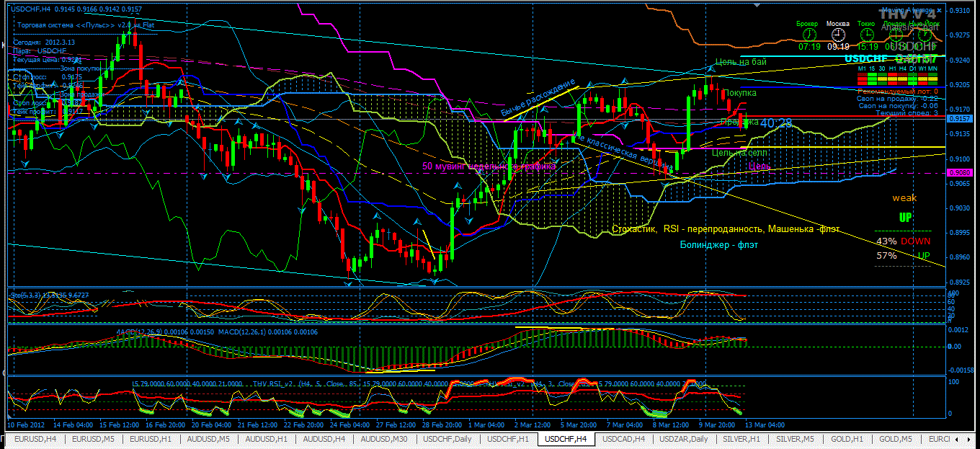Click the 'Покупка' chart label
This screenshot has width=980, height=449.
741,93
